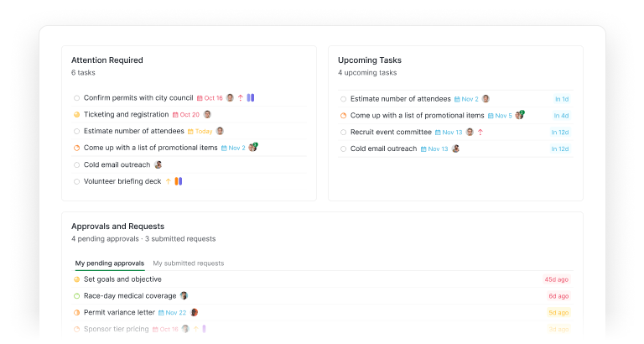
Task: Click Nov 22 due date on Permit variance letter
Action: coord(172,313)
